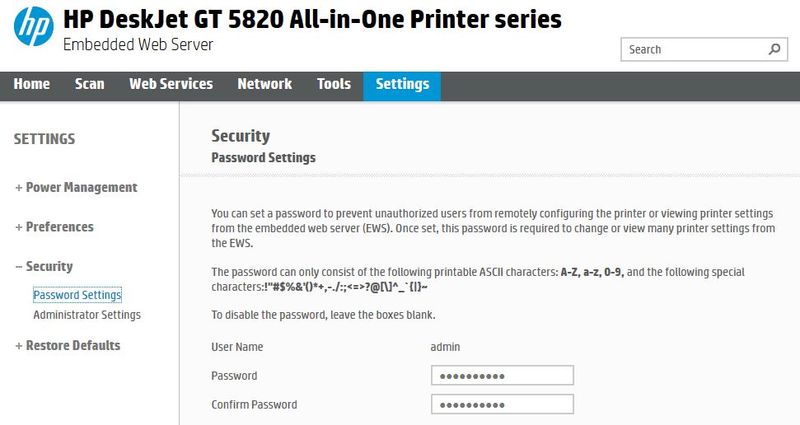Open the Administrator Settings link

(x=87, y=315)
